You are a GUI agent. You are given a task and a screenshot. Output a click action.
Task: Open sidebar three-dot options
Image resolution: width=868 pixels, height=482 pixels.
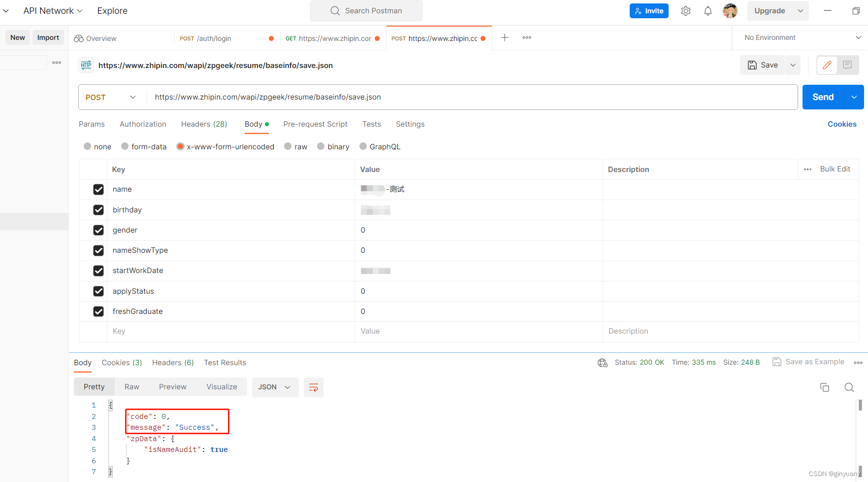[57, 63]
